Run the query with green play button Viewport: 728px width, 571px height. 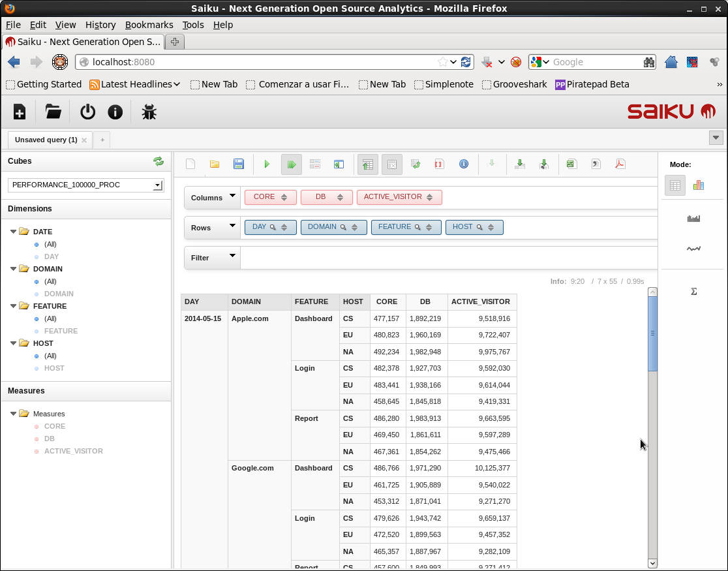pyautogui.click(x=267, y=164)
